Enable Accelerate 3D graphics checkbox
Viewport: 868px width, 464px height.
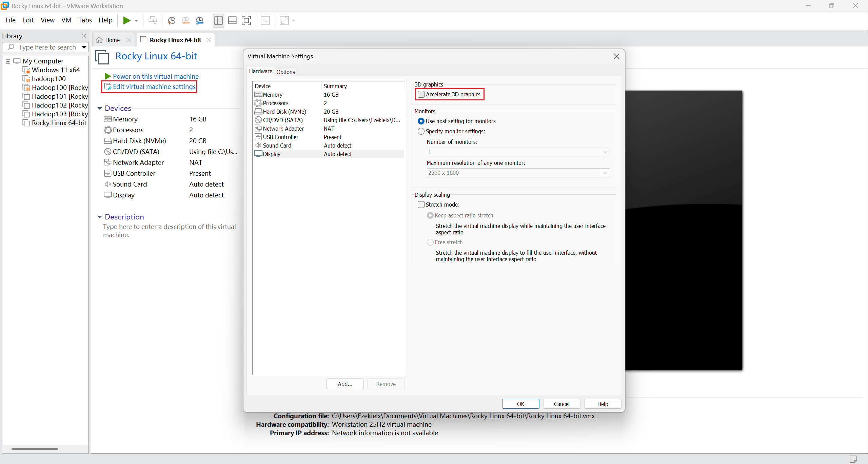(421, 94)
